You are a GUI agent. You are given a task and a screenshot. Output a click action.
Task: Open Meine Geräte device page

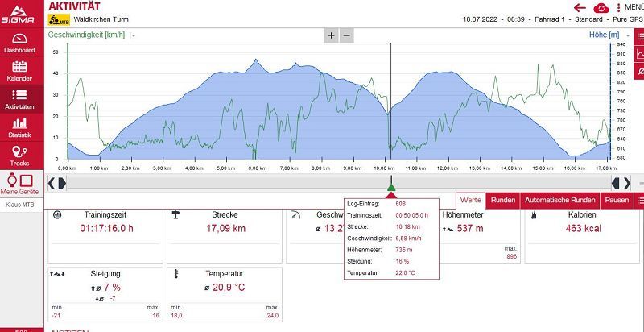point(19,185)
